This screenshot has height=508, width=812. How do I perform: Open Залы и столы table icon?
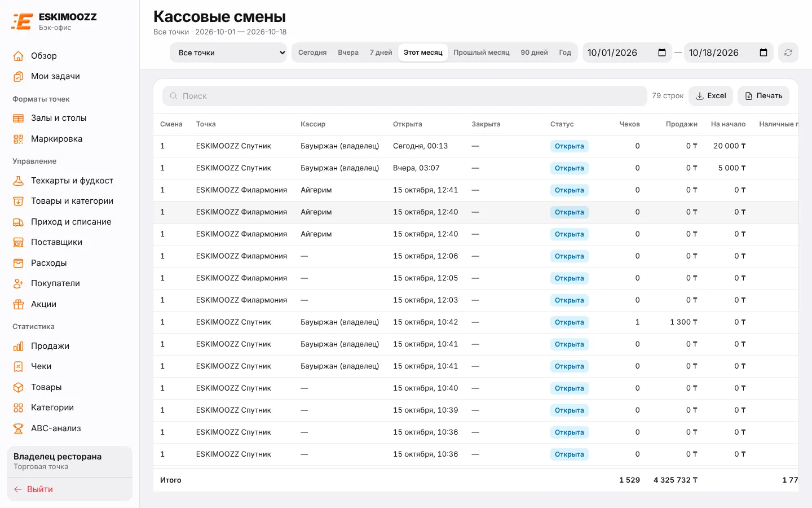pyautogui.click(x=19, y=118)
